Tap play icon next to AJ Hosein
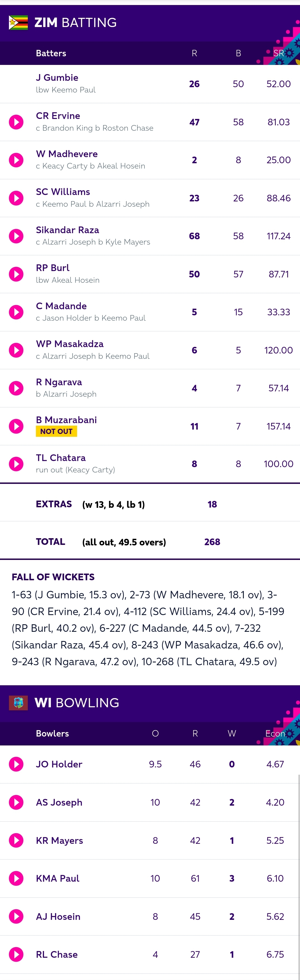 tap(16, 916)
